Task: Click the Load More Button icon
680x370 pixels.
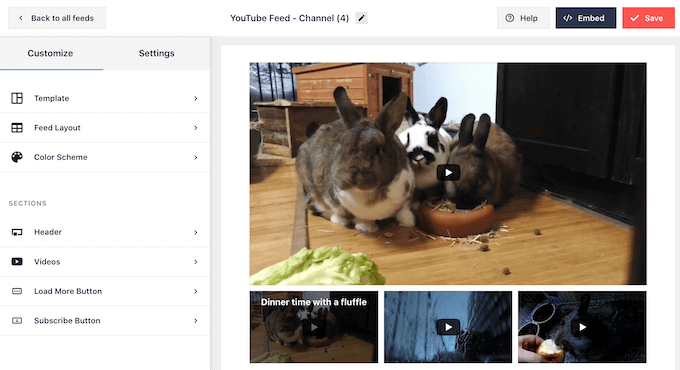Action: 17,291
